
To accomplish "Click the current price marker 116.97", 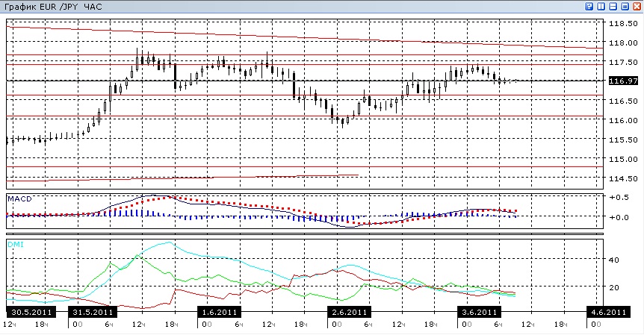I will tap(623, 81).
